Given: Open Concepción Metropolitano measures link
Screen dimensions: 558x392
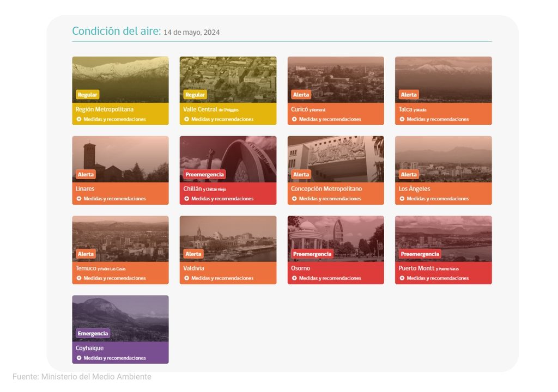Looking at the screenshot, I should pos(330,199).
